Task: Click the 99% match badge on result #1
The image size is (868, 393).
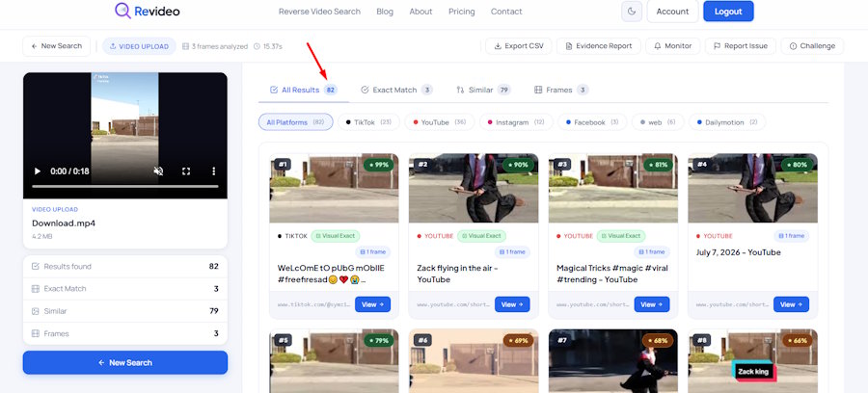Action: (x=379, y=165)
